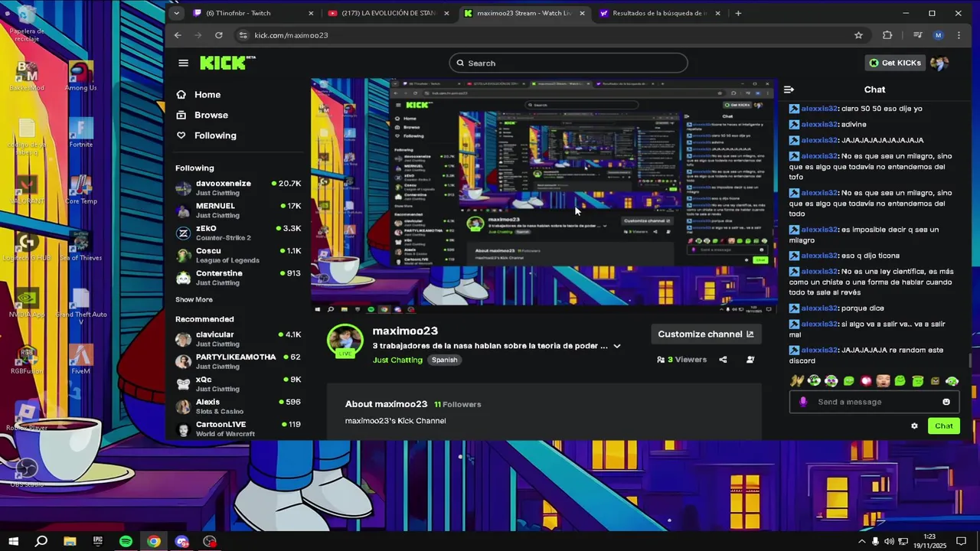Click the Just Chatting category link
This screenshot has height=551, width=980.
397,360
